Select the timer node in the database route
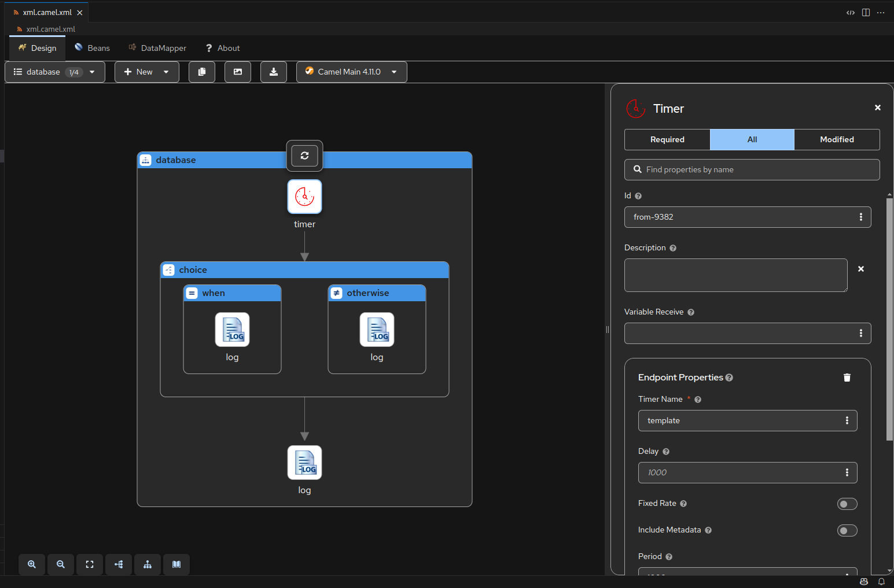 tap(304, 197)
